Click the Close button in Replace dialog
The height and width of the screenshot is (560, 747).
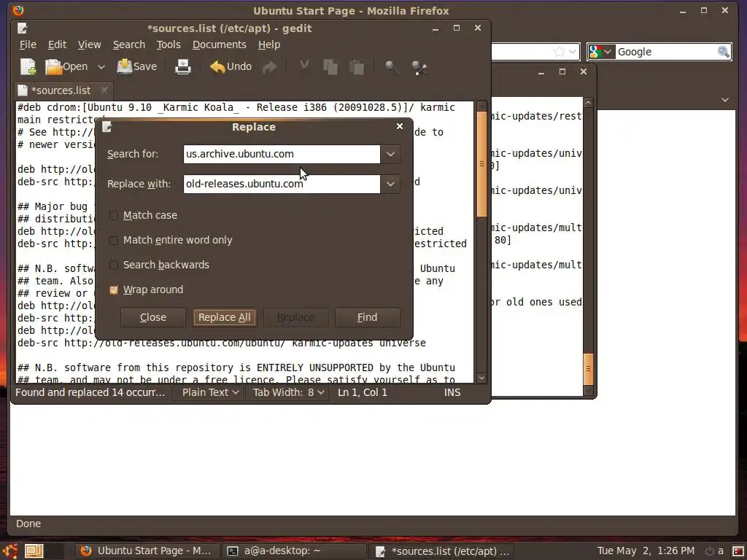click(153, 317)
